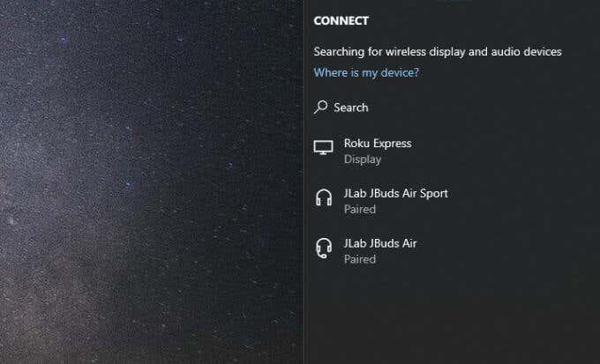Click the word 'Sport' in the JBuds entry
This screenshot has width=600, height=364.
coord(434,194)
